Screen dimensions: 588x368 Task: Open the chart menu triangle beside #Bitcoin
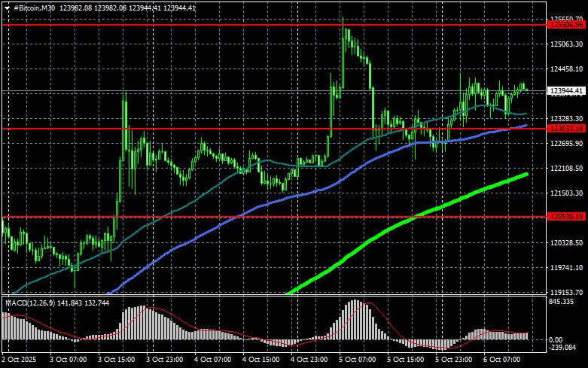point(7,7)
